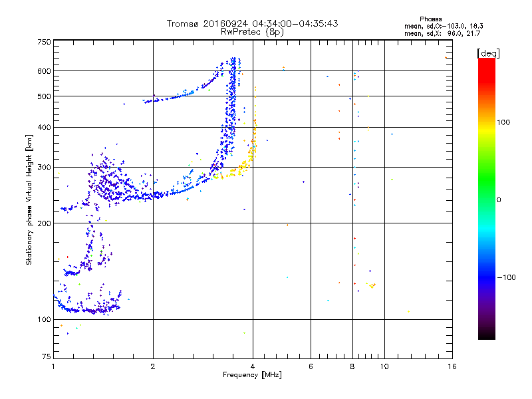Click the 'Stationary phase Virtual Height [km]' label

point(29,200)
